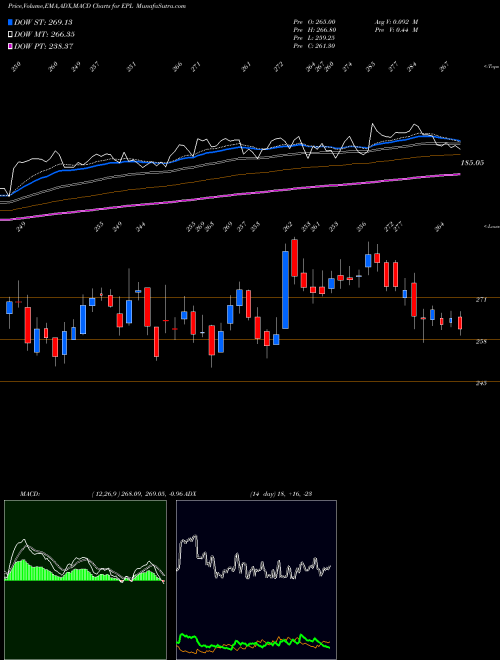Open the ADX indicator panel
The height and width of the screenshot is (660, 500).
(x=256, y=580)
